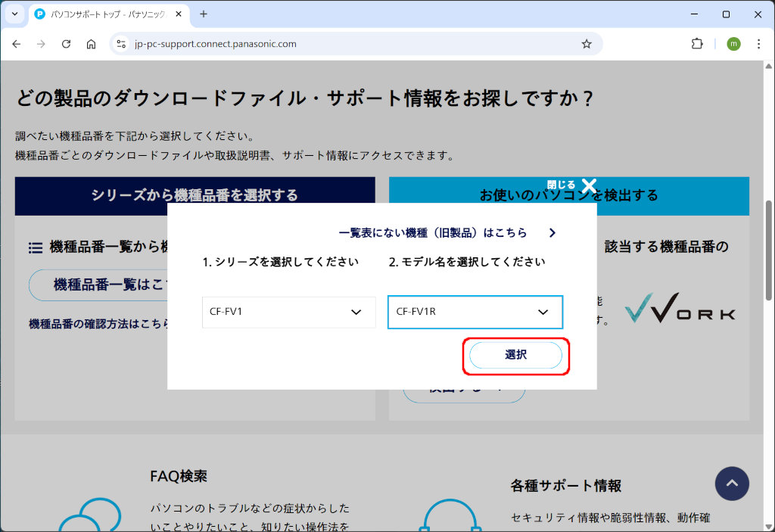
Task: Open the CF-FV1 series dropdown
Action: tap(288, 312)
